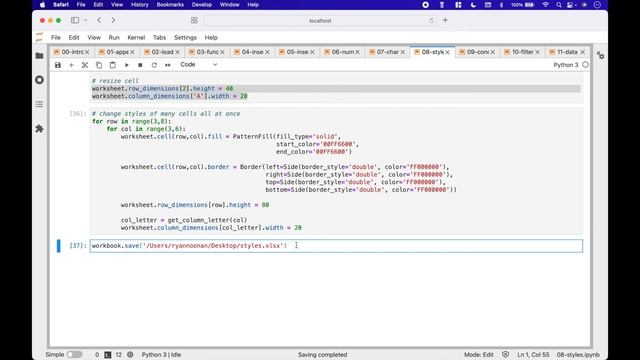Image resolution: width=640 pixels, height=360 pixels.
Task: Open the Tabs menu
Action: click(x=160, y=38)
